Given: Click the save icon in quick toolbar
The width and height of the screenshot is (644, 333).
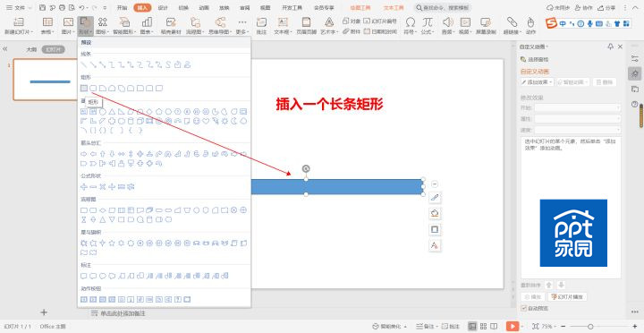Looking at the screenshot, I should pos(42,7).
